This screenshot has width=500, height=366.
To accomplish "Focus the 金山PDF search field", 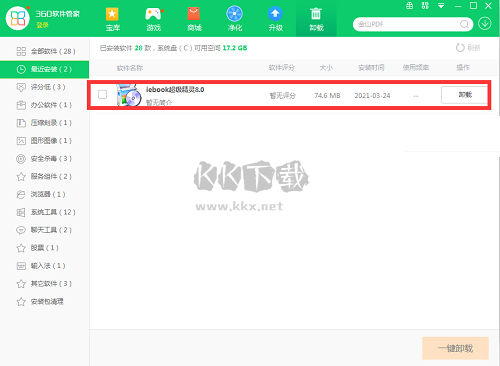I will (x=407, y=24).
